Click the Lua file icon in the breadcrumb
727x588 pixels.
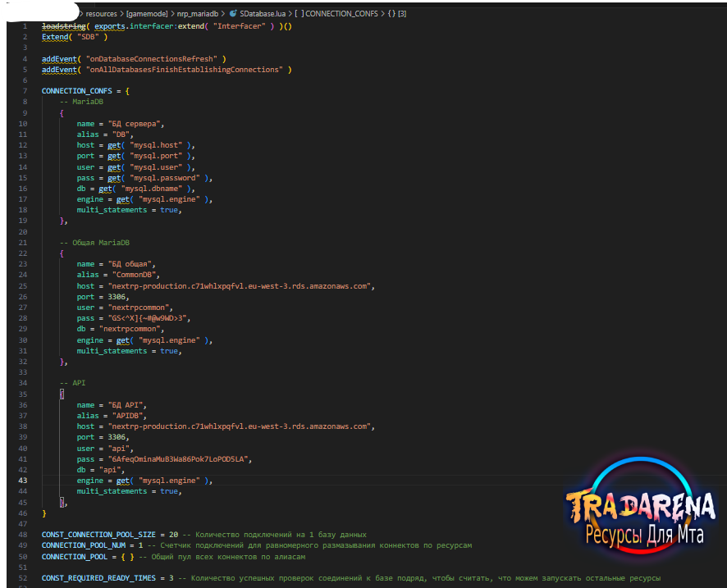[233, 13]
